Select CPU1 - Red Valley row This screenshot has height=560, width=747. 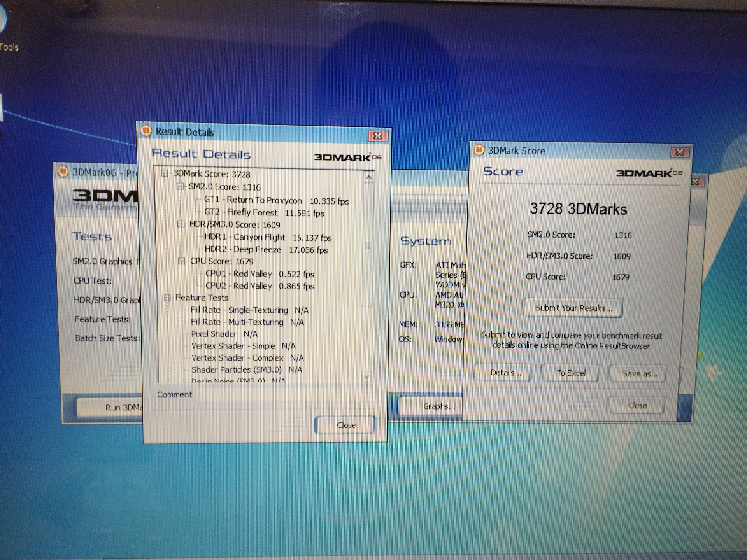tap(260, 274)
